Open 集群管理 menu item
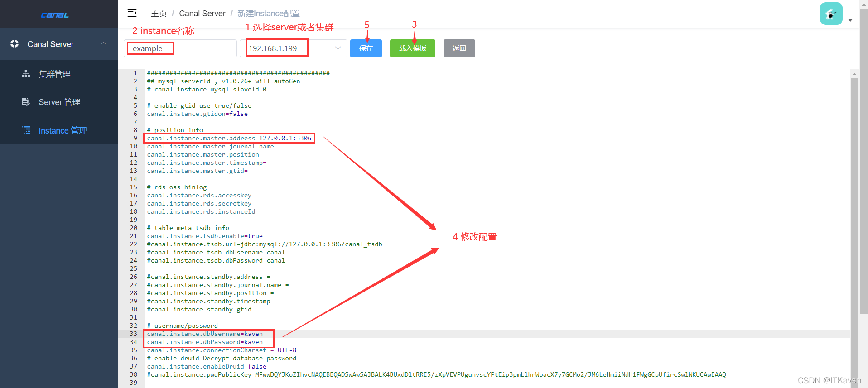Image resolution: width=868 pixels, height=388 pixels. 59,74
